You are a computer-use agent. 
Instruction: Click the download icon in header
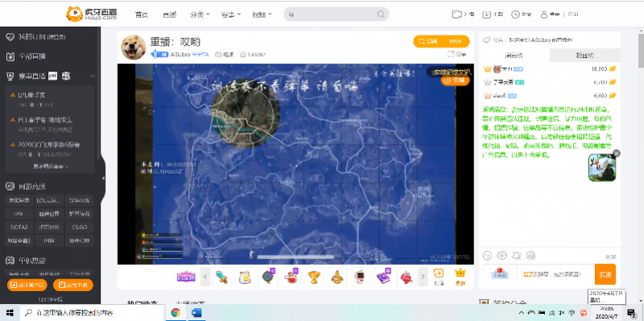487,14
